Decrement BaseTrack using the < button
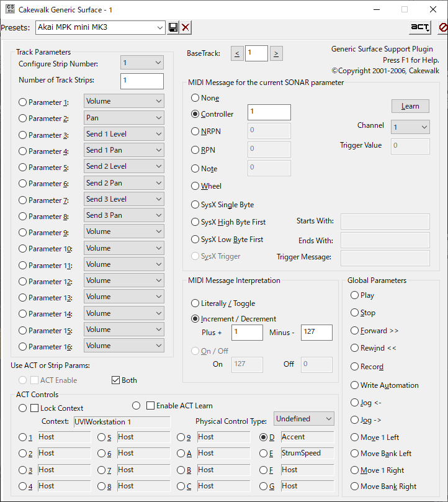Screen dimensions: 448x502 [237, 53]
